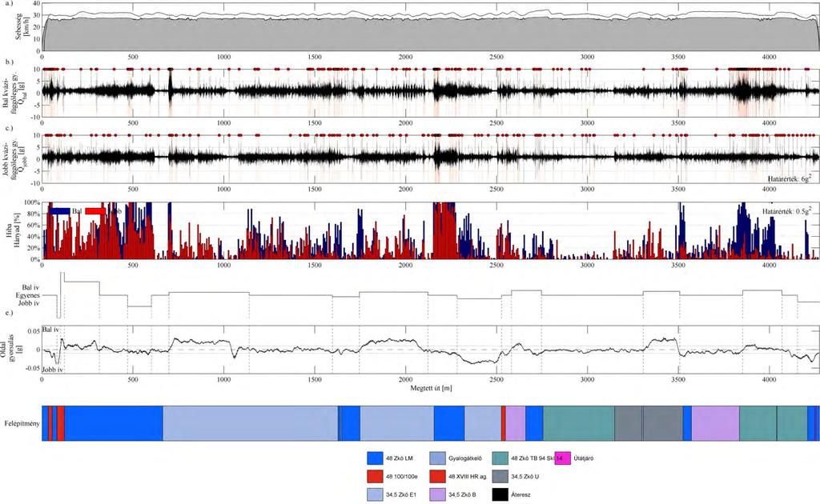Click the widest purple Felépítmény segment

(x=715, y=423)
